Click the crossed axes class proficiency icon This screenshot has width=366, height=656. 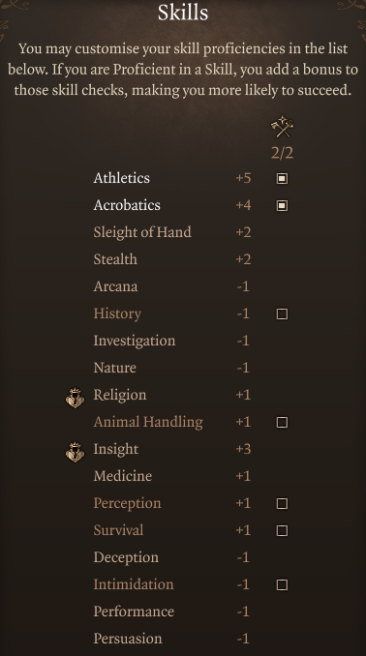click(282, 127)
